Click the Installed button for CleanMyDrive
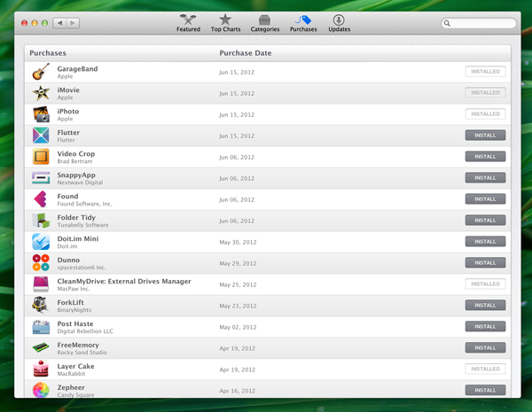 [x=485, y=284]
